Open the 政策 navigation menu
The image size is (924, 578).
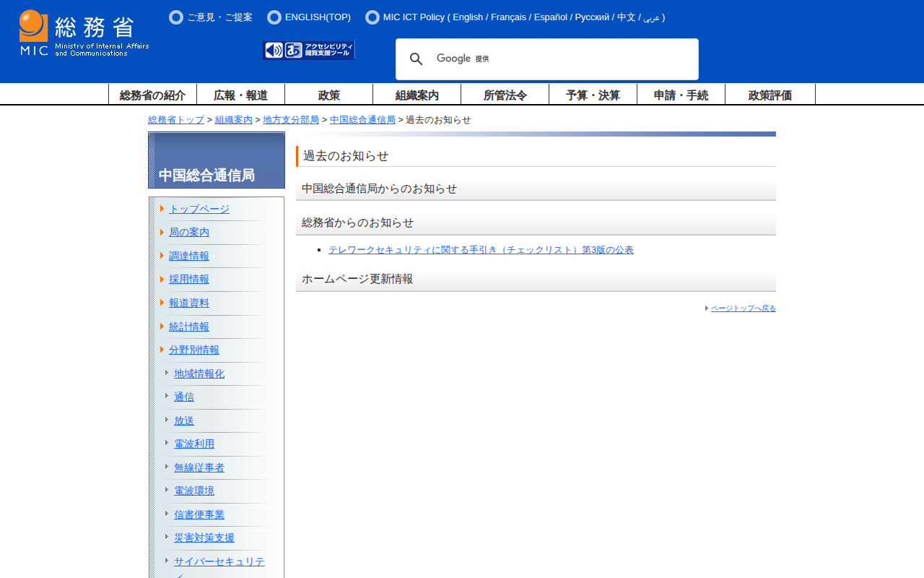[328, 95]
